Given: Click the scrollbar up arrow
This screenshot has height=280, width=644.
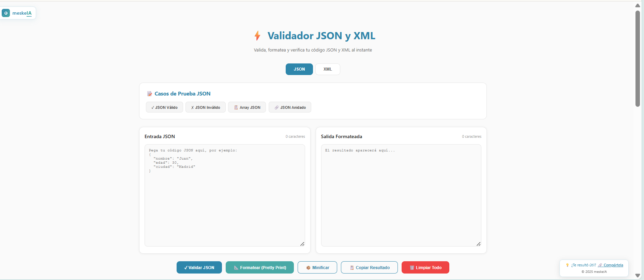Looking at the screenshot, I should coord(638,5).
